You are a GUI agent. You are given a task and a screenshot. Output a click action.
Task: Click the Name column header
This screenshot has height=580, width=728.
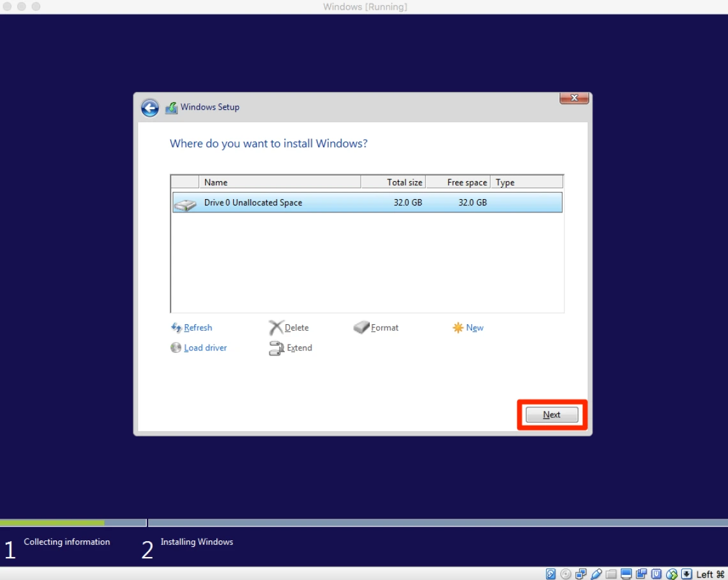pos(280,182)
